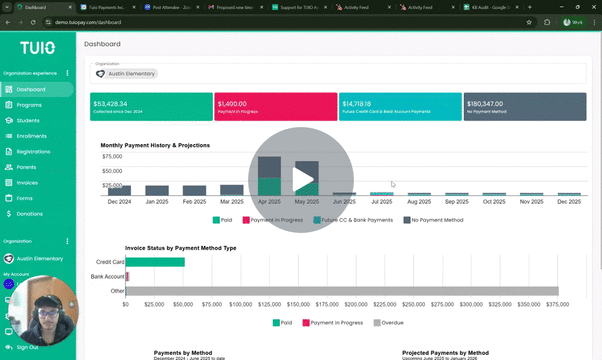Click the presenter webcam bubble
This screenshot has width=602, height=360.
point(43,310)
